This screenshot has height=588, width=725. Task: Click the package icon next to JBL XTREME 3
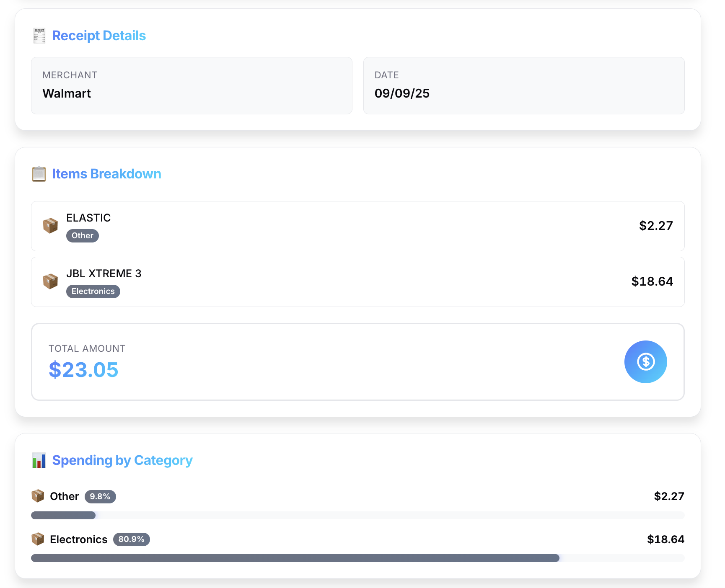tap(50, 281)
